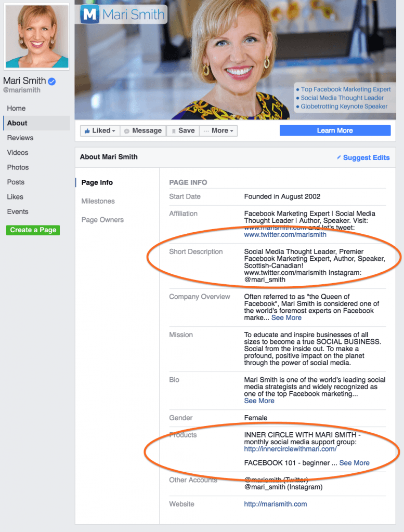Image resolution: width=404 pixels, height=532 pixels.
Task: Open Posts in the left sidebar
Action: [16, 182]
